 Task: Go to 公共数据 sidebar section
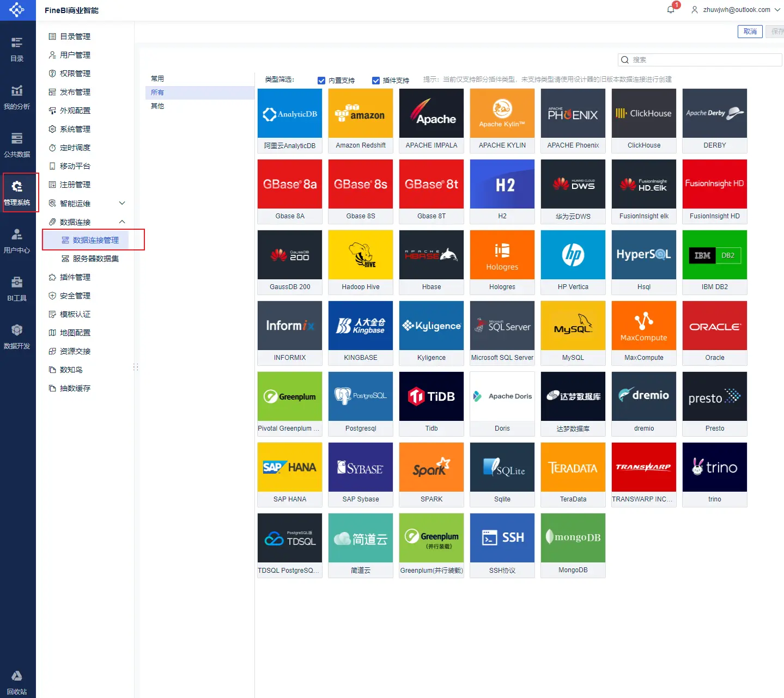click(x=17, y=145)
